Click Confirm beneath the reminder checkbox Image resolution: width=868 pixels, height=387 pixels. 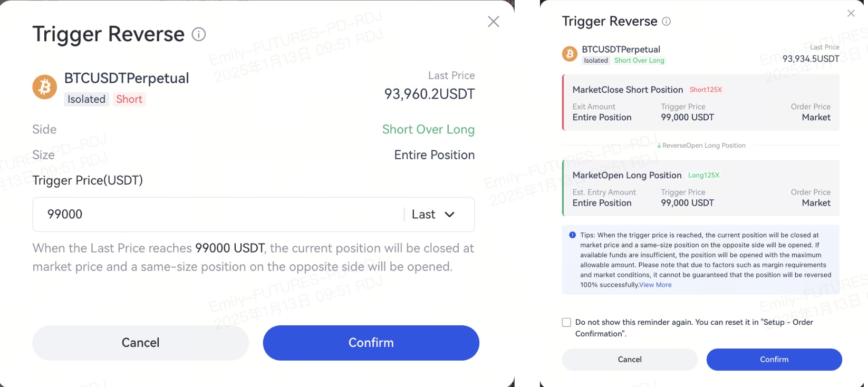[774, 360]
